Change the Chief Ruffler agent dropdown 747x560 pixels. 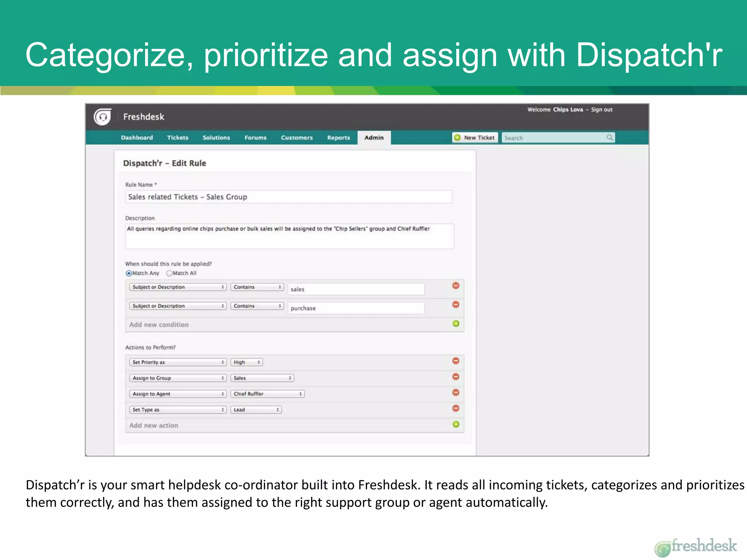267,394
